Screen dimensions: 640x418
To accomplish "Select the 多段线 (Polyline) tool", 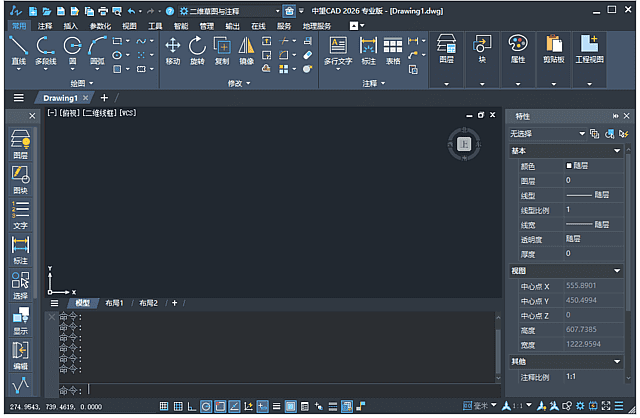I will click(46, 47).
